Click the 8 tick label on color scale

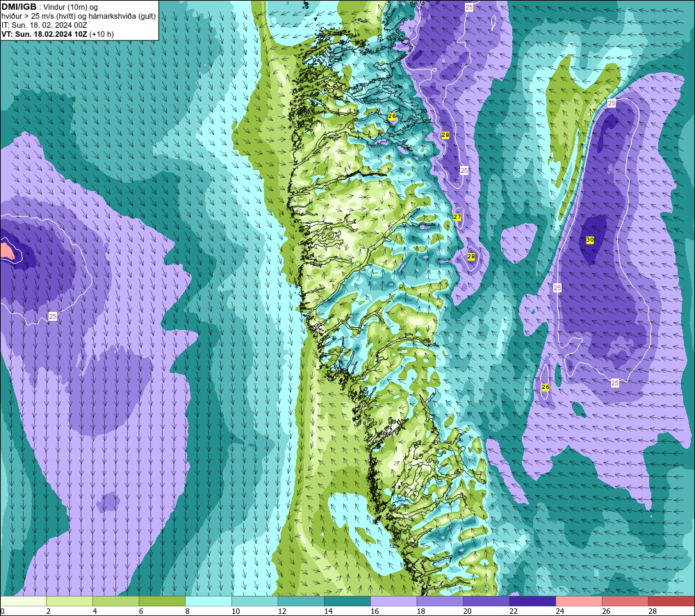187,611
